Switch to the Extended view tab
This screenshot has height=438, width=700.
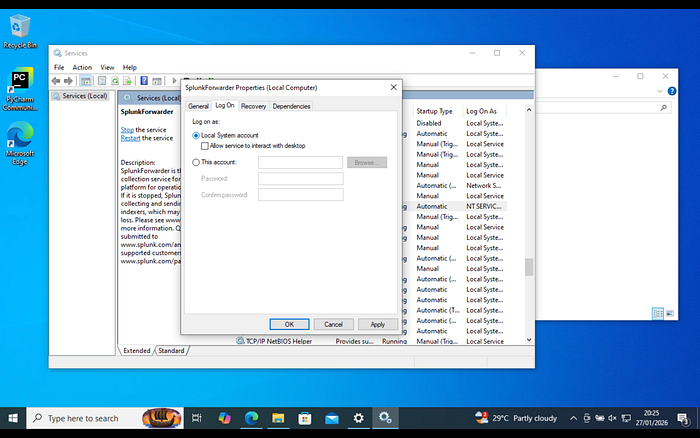tap(137, 350)
